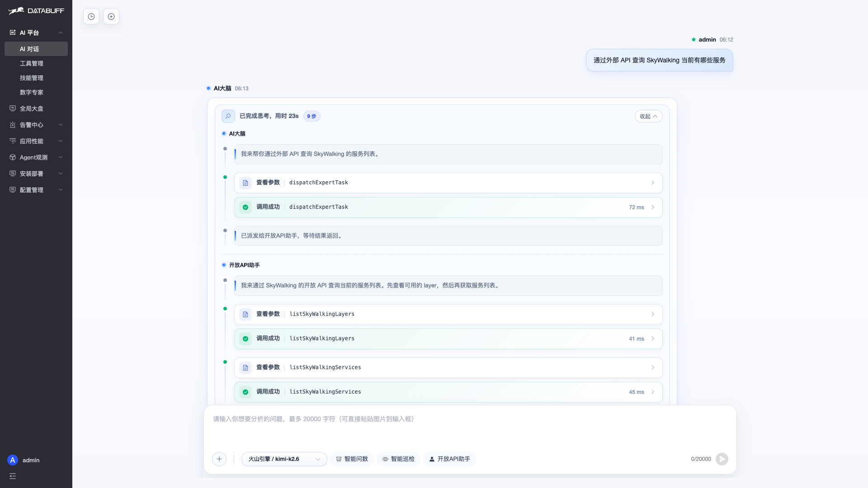Click the 收起 collapse button
The image size is (868, 488).
click(648, 116)
